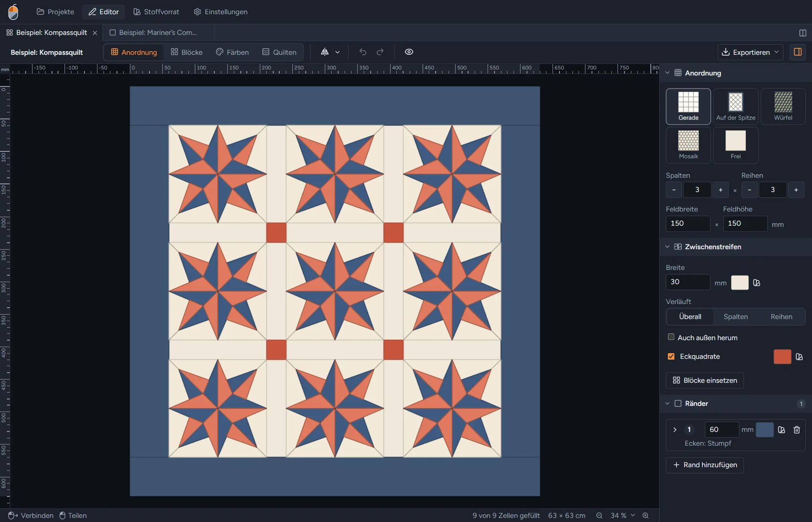This screenshot has width=812, height=522.
Task: Open the Stoffvorrat menu
Action: point(156,12)
